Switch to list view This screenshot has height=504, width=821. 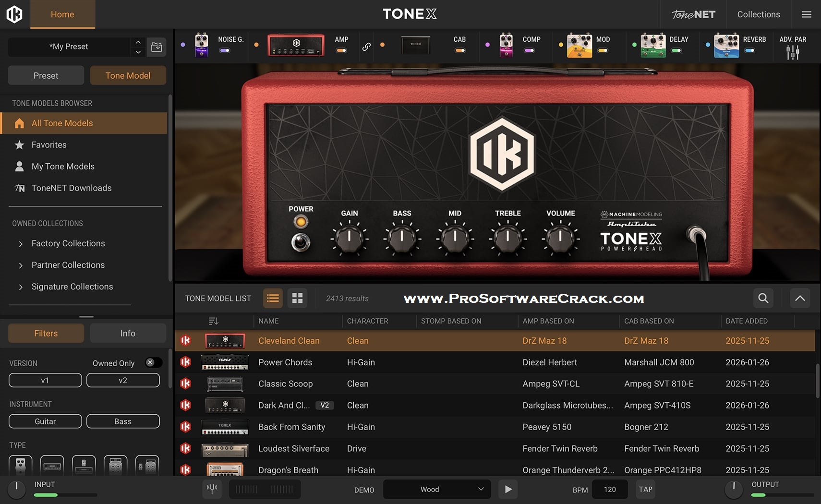tap(273, 298)
